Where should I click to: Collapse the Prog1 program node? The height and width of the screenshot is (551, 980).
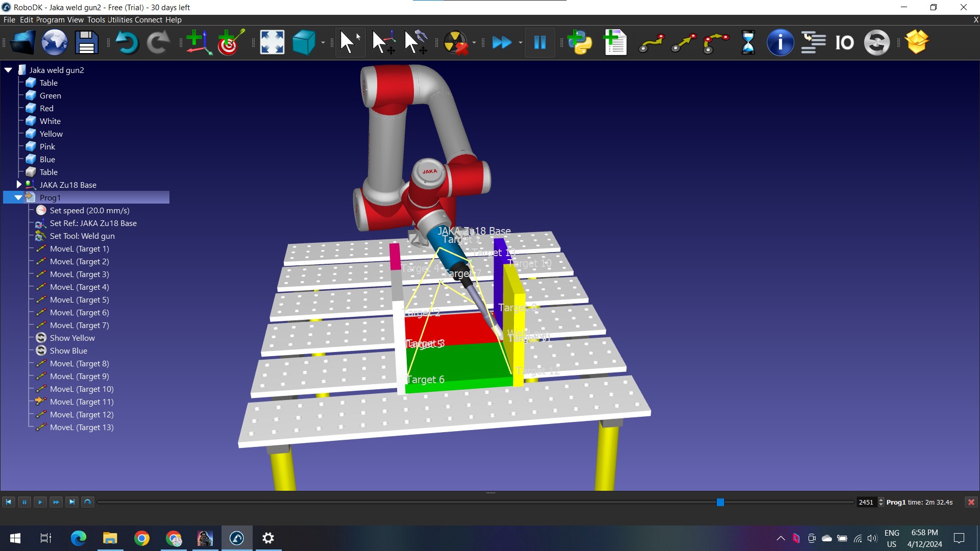pyautogui.click(x=18, y=197)
